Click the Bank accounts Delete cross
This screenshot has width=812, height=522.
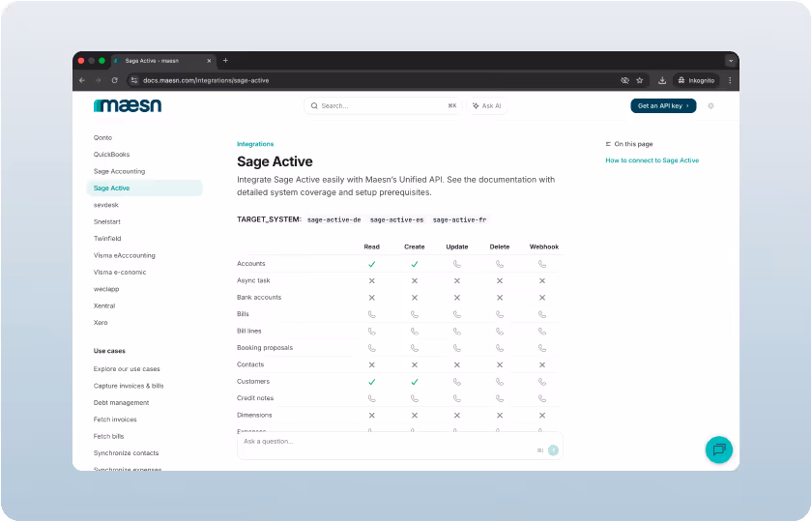click(500, 298)
